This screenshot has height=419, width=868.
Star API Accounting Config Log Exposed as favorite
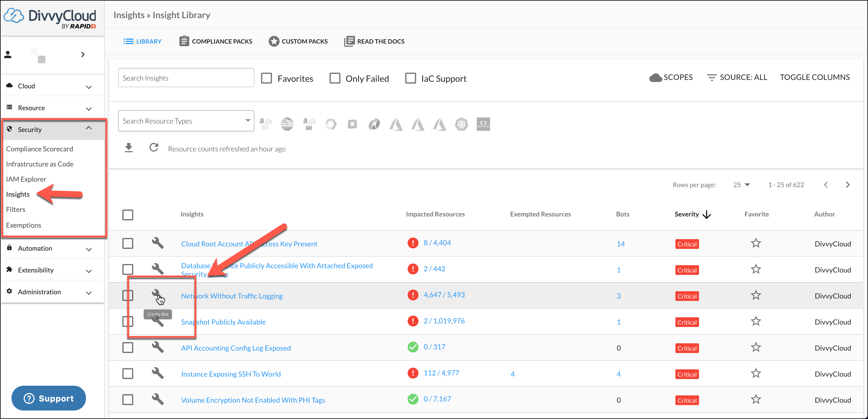[756, 347]
